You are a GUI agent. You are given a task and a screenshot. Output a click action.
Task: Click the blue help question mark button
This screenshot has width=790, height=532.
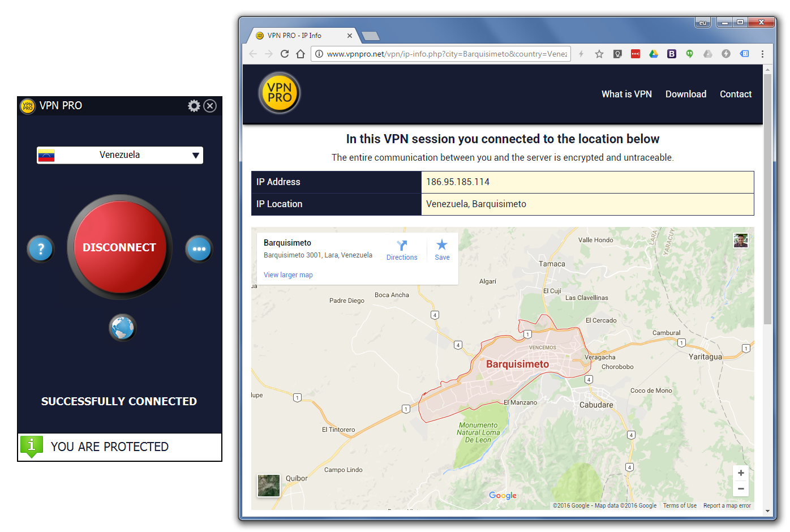pos(41,249)
